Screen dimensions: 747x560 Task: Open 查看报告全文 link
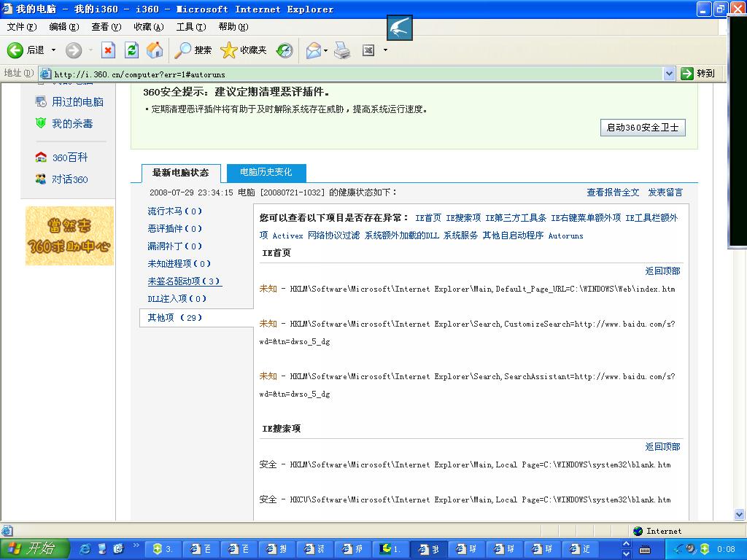click(613, 192)
